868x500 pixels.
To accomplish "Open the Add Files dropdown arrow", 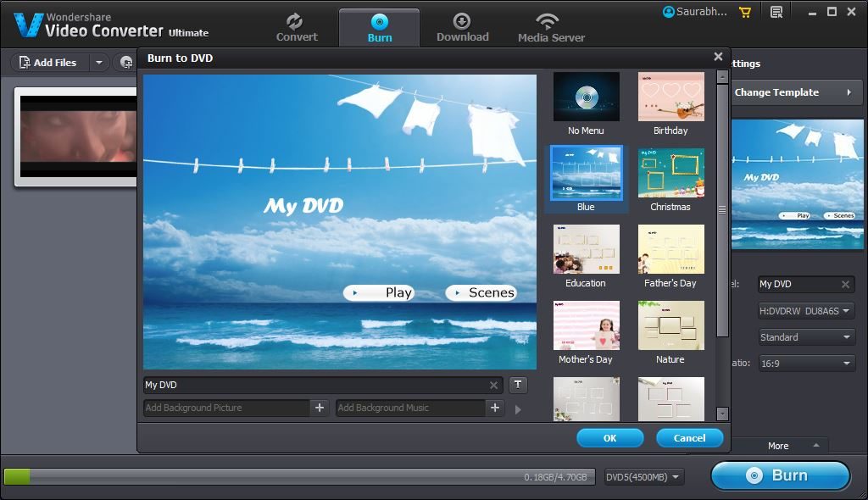I will pos(99,62).
